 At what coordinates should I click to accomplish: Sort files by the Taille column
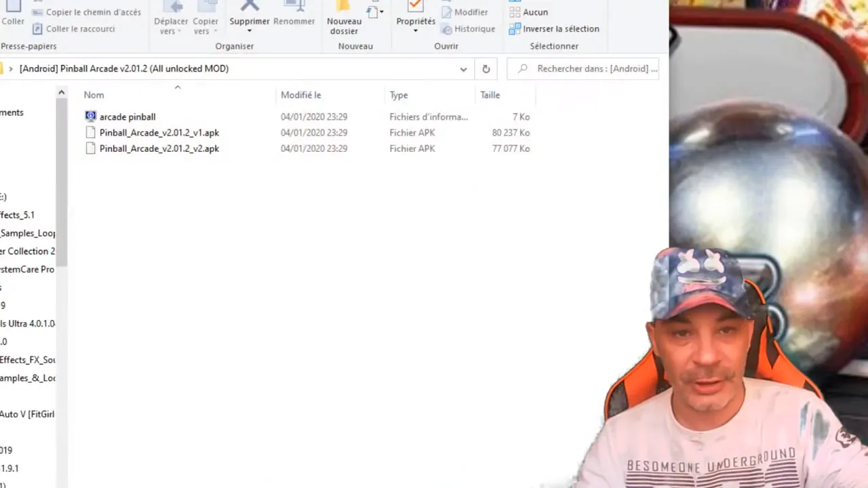click(490, 95)
